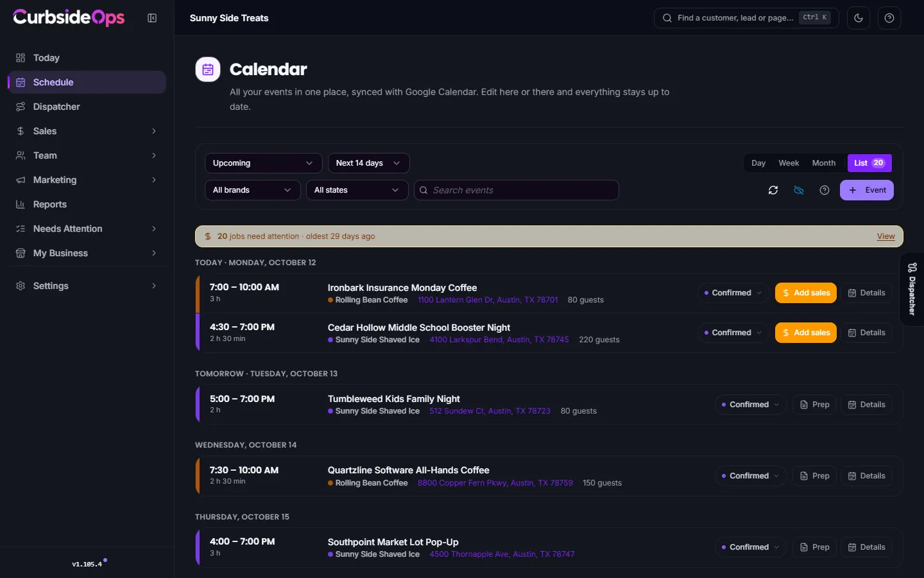The image size is (924, 578).
Task: Open the Dispatcher side tab
Action: pyautogui.click(x=912, y=290)
